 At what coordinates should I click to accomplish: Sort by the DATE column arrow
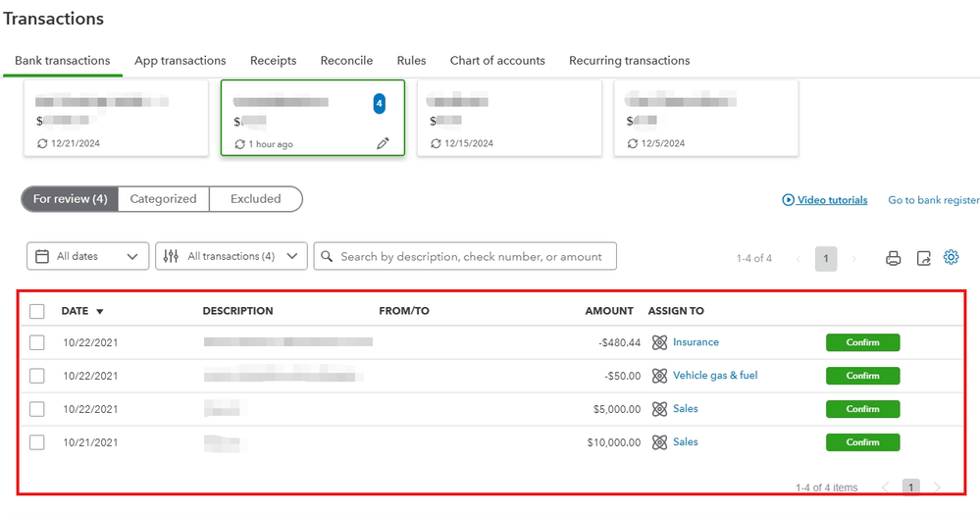[x=100, y=312]
